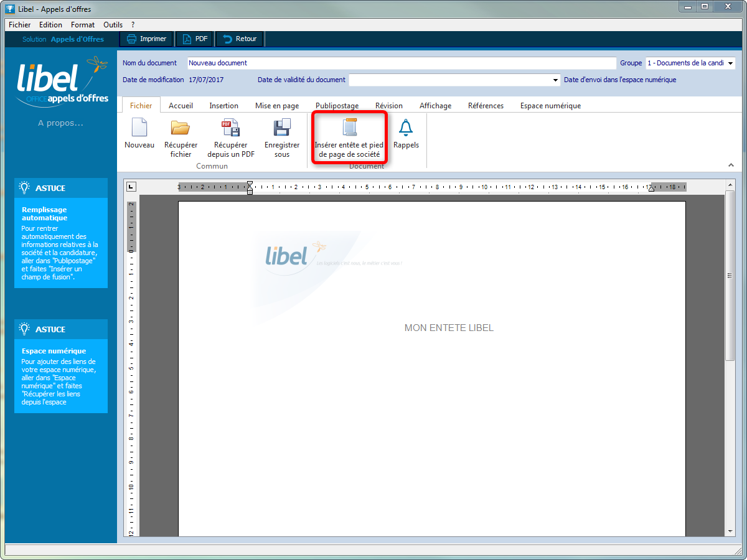Open the Fichier menu
Image resolution: width=747 pixels, height=560 pixels.
(x=19, y=25)
